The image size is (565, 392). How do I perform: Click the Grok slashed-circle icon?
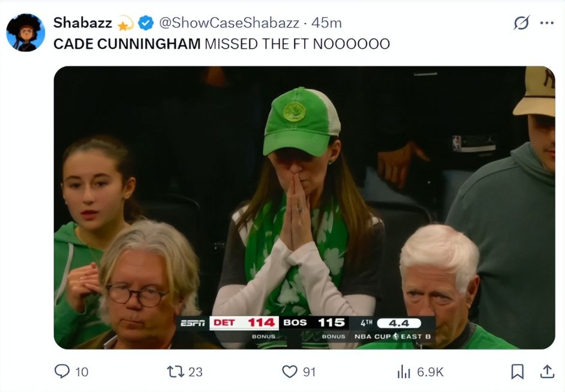[x=521, y=23]
